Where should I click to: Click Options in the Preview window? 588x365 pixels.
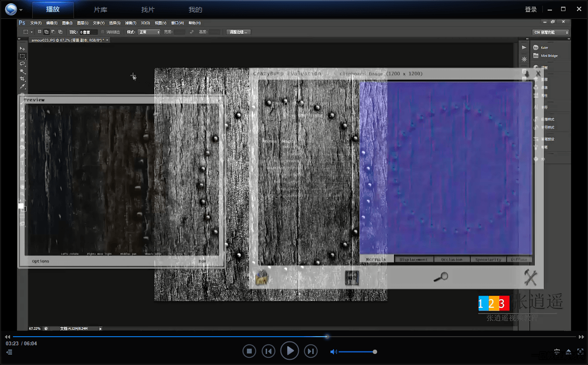tap(41, 261)
